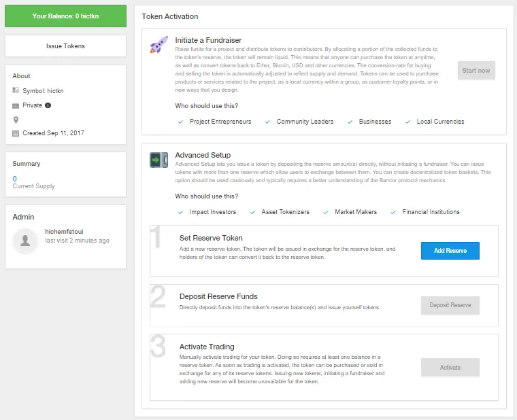
Task: Select the Token Activation heading
Action: point(170,16)
